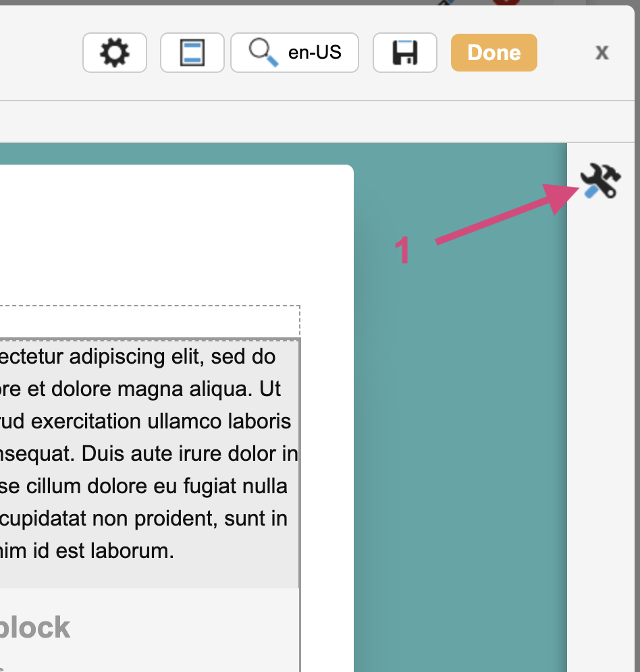Open the wrench and hammer tools panel
The image size is (640, 672).
599,181
